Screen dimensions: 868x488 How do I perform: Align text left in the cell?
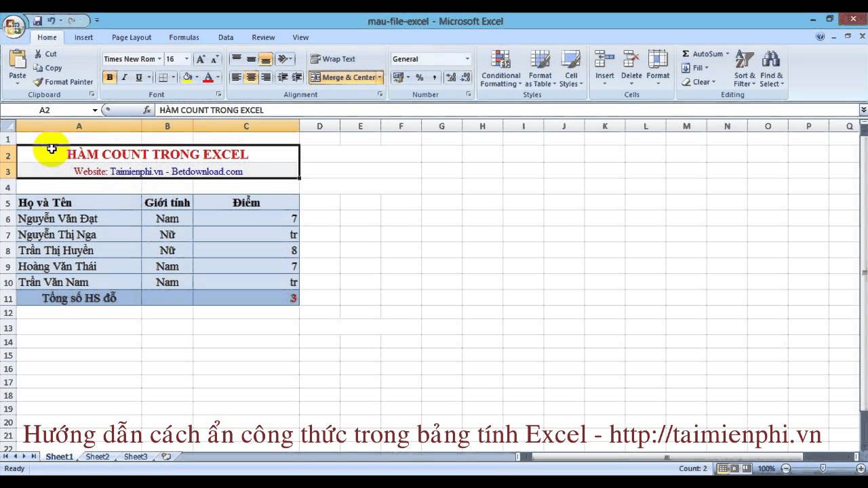(x=236, y=77)
